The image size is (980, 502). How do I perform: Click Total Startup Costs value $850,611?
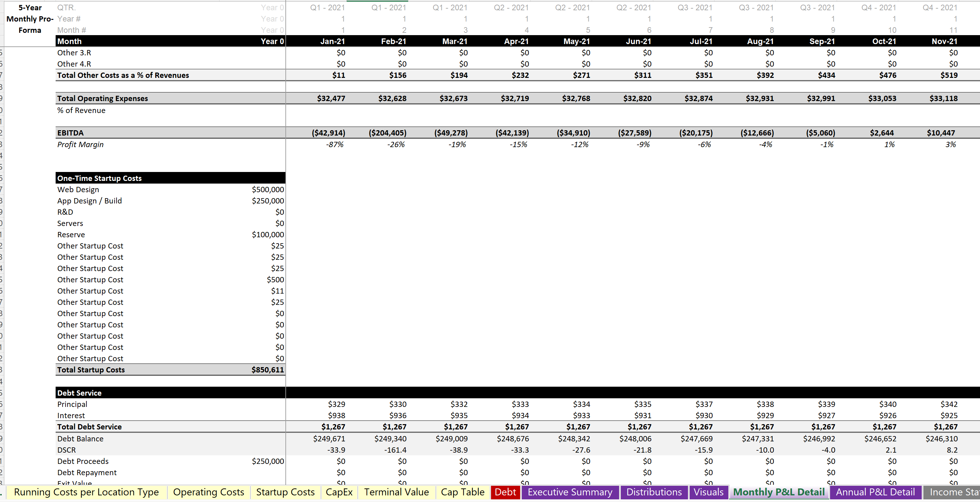tap(268, 370)
